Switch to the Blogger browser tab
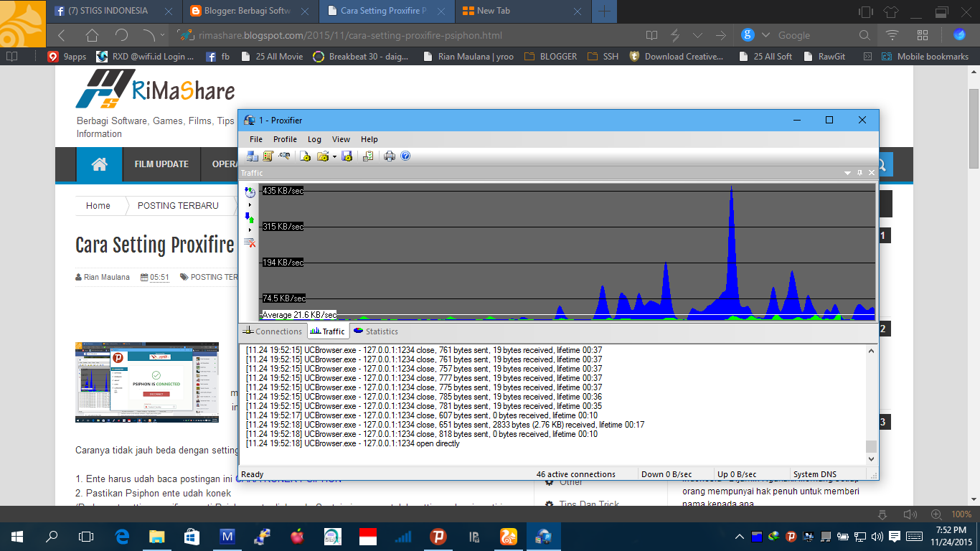The height and width of the screenshot is (551, 980). [250, 11]
